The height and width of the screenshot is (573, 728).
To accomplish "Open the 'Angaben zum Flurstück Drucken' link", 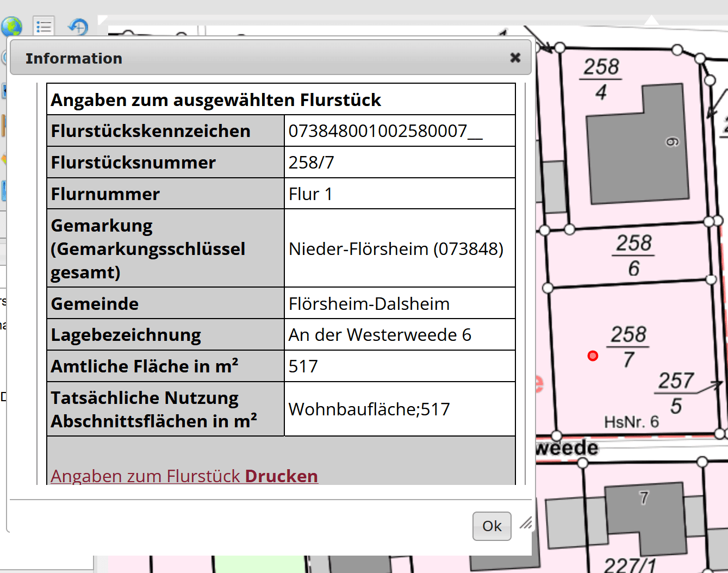I will point(184,476).
